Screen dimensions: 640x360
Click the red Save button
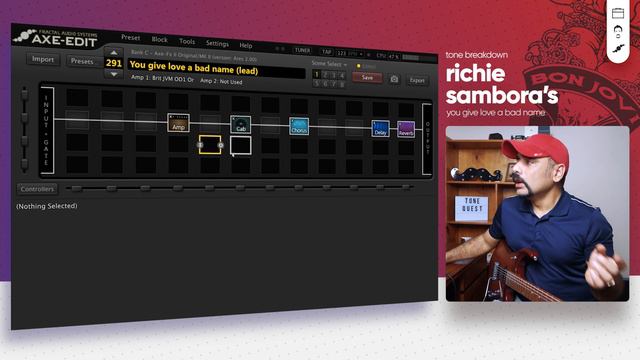[x=367, y=78]
